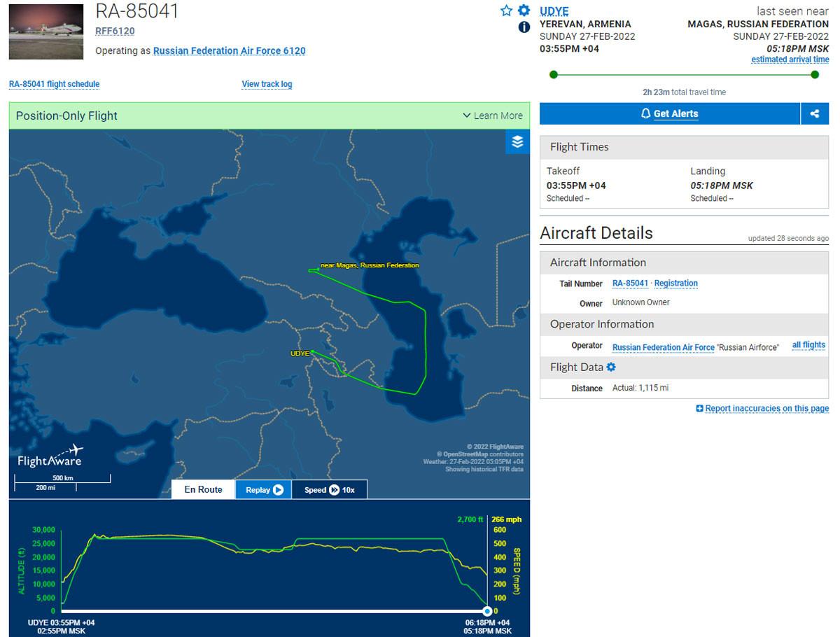Click the YEREVAN, ARMENIA origin text

(585, 24)
